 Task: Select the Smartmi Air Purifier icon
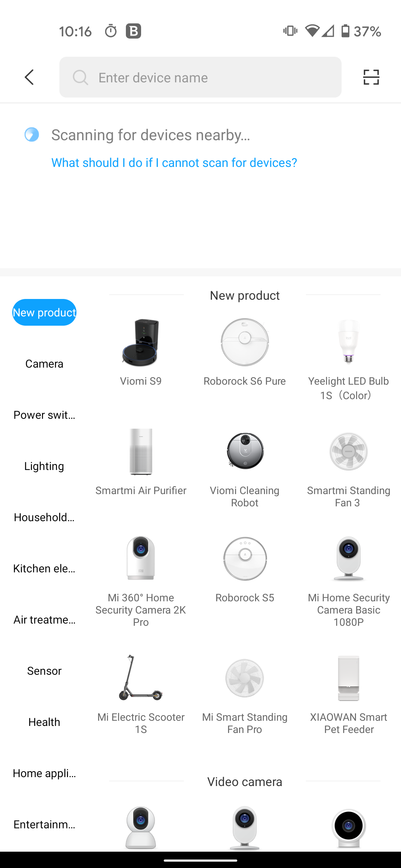[x=141, y=451]
